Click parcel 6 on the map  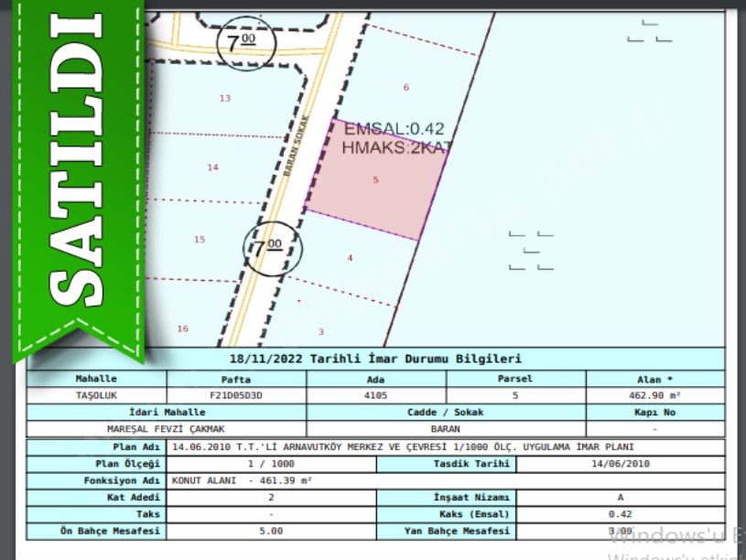pos(405,88)
